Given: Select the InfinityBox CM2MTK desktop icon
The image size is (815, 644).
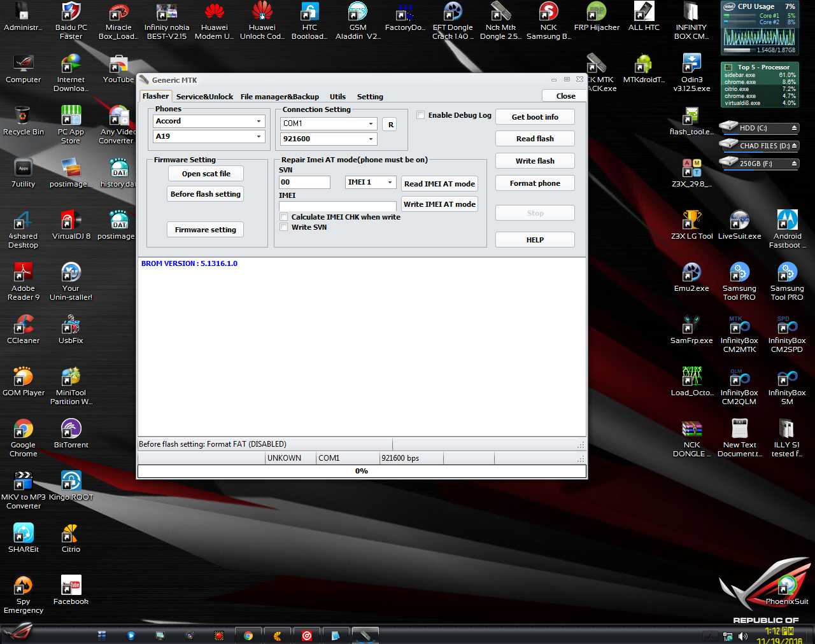Looking at the screenshot, I should point(739,334).
